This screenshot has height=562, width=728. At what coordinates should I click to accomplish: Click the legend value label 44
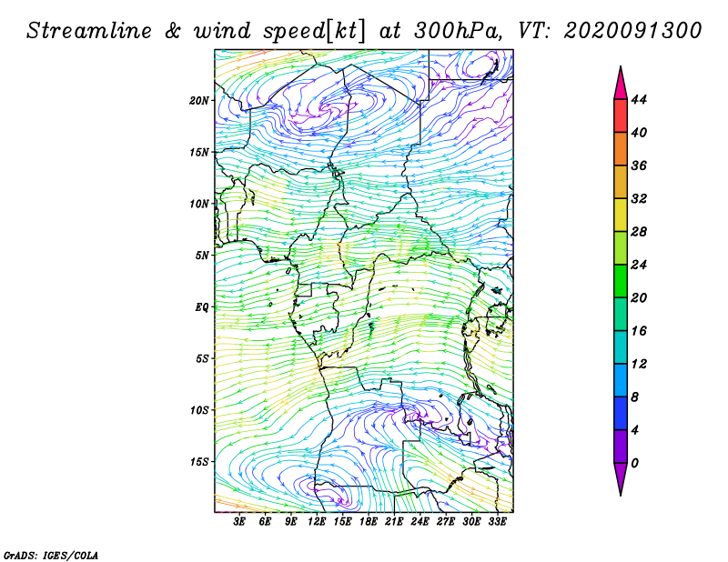(x=639, y=100)
